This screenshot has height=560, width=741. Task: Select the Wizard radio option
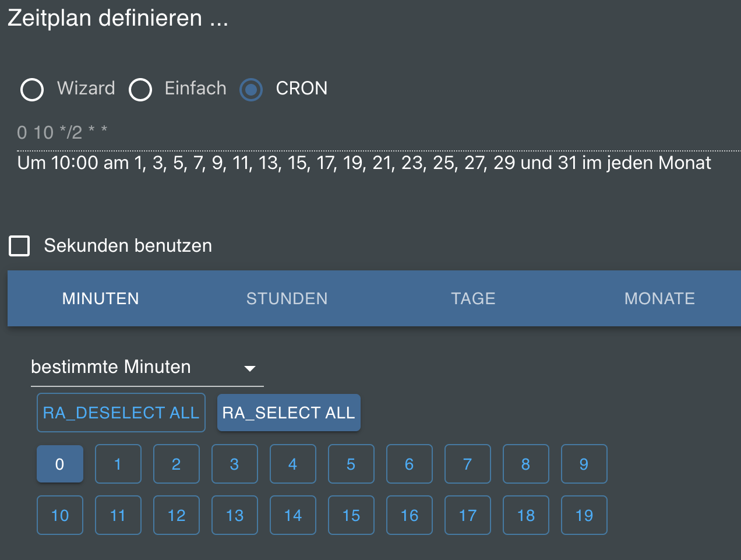(x=32, y=90)
